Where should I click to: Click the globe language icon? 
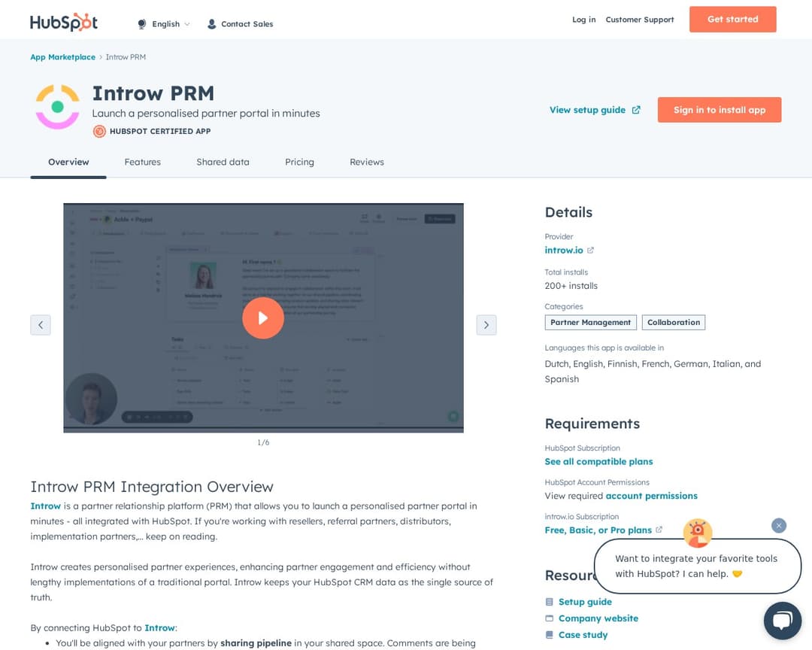142,24
